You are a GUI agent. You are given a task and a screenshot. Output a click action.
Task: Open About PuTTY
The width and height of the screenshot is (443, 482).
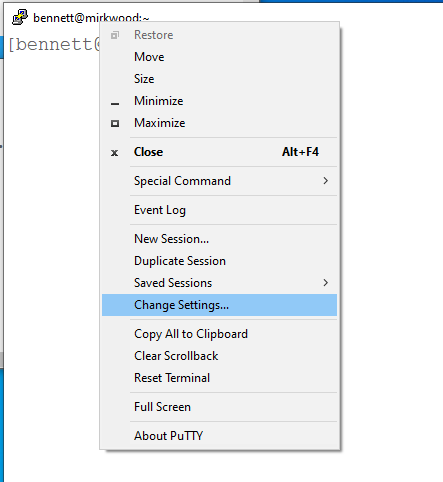click(x=219, y=436)
